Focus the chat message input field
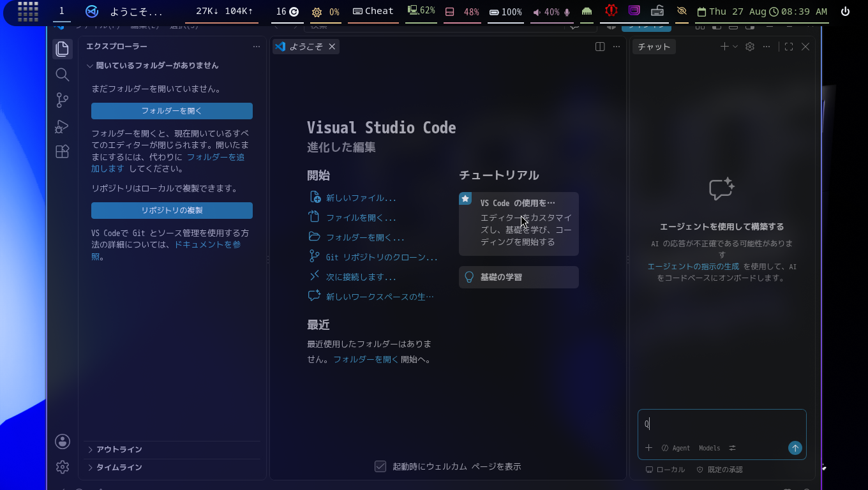Image resolution: width=868 pixels, height=490 pixels. click(x=722, y=424)
